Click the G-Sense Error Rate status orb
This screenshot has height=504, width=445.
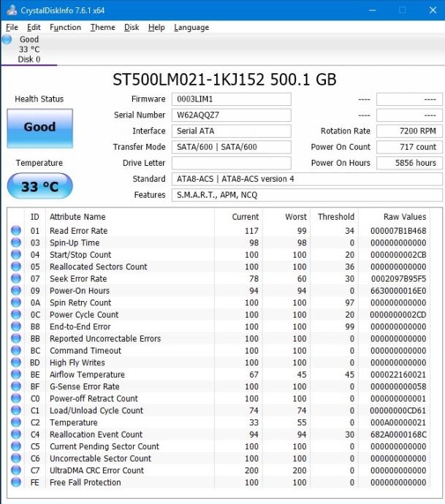click(x=16, y=386)
